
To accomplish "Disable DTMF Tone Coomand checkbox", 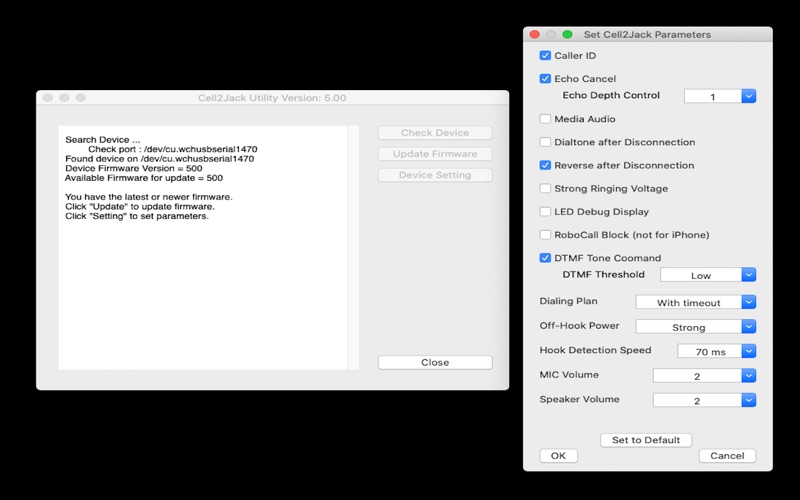I will 545,258.
